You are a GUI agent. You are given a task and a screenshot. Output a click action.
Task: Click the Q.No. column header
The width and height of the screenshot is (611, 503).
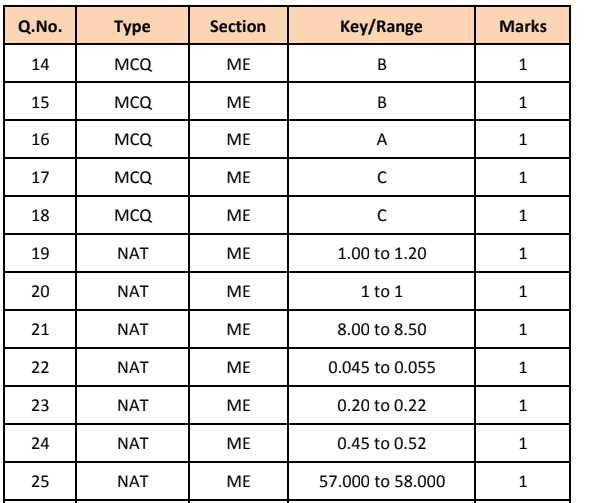pos(40,26)
